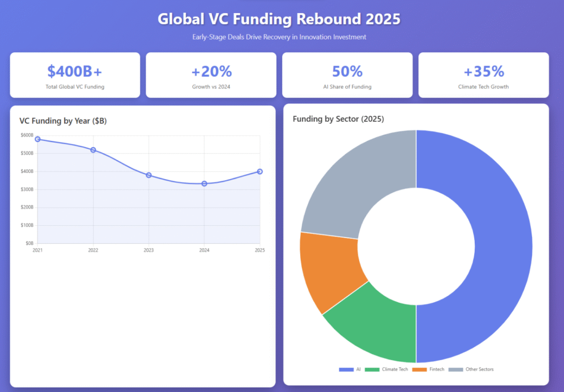Expand the $400B+ Total Global VC Funding card
Viewport: 564px width, 392px height.
tap(74, 75)
